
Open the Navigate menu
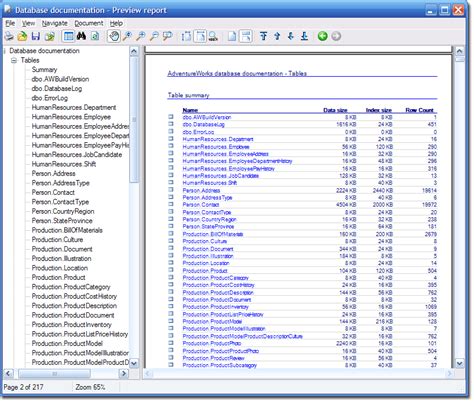point(55,23)
